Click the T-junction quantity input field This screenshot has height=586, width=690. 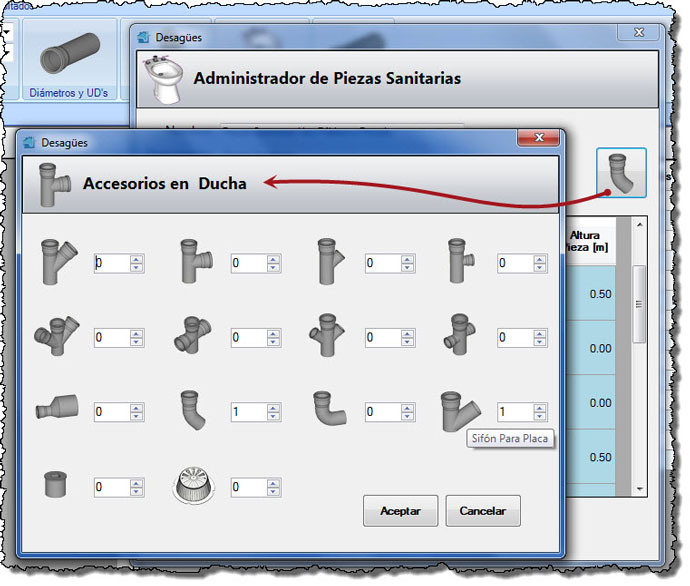pyautogui.click(x=248, y=263)
